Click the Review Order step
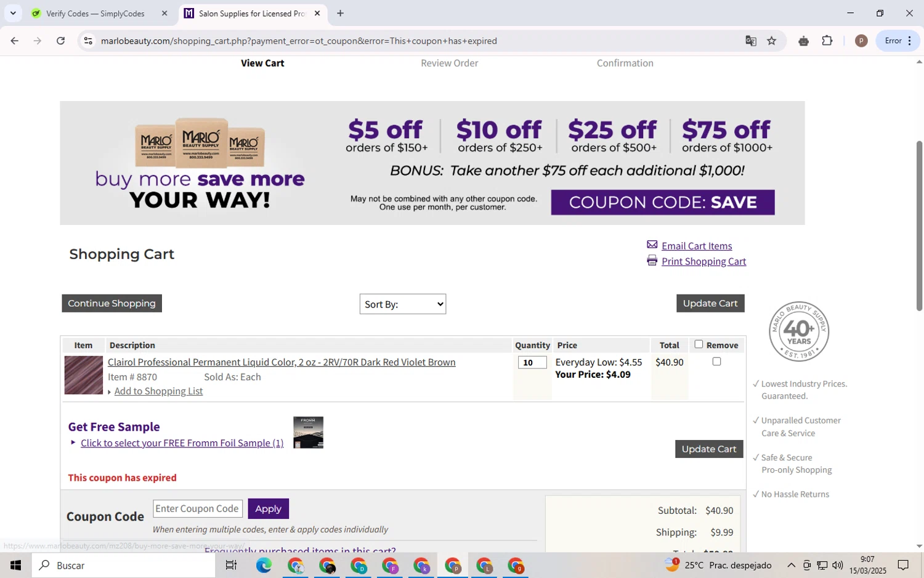The image size is (924, 578). 449,63
